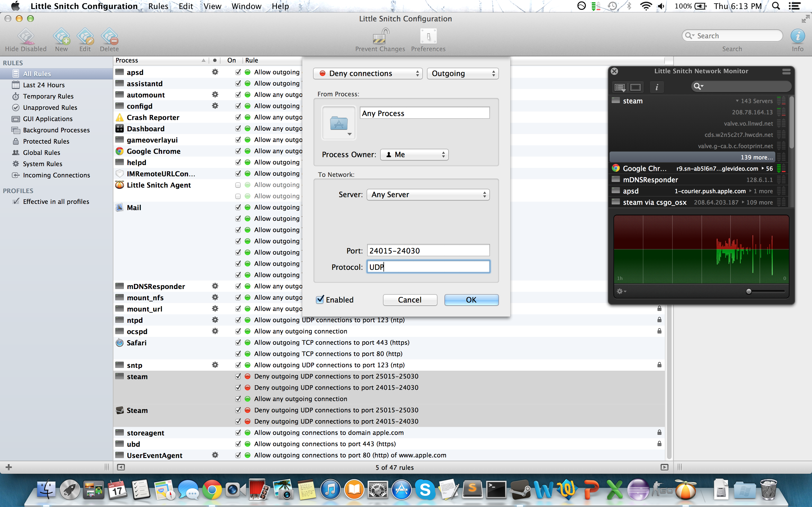This screenshot has height=507, width=812.
Task: Click the OK button
Action: [x=471, y=300]
